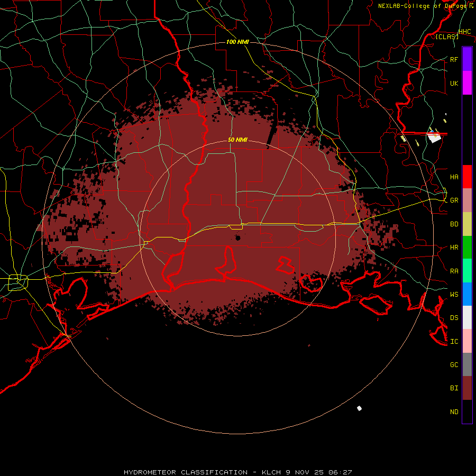Screen dimensions: 476x476
Task: Click the 50 NMI range ring label
Action: coord(237,140)
